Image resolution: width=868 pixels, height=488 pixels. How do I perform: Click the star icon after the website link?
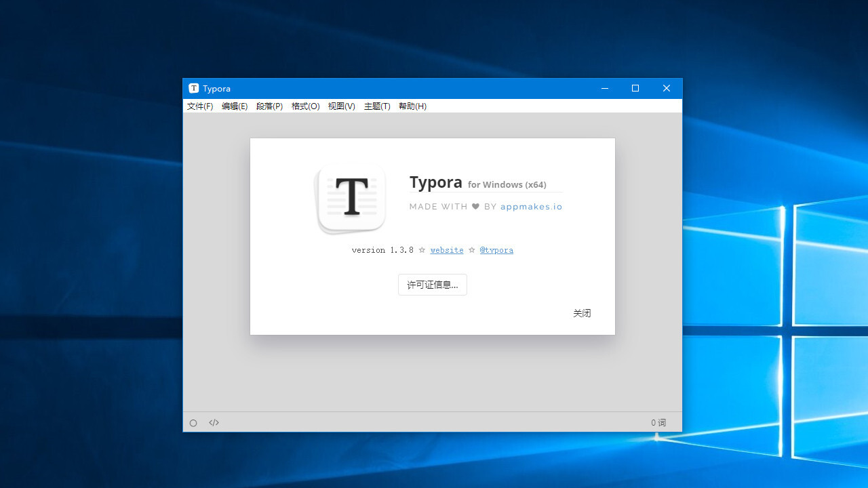[471, 249]
